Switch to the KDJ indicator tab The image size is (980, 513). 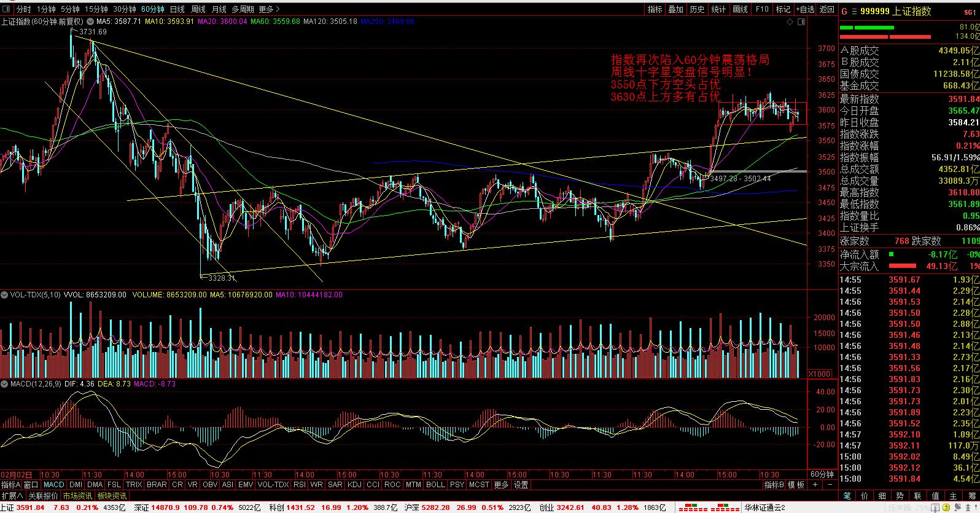[354, 485]
